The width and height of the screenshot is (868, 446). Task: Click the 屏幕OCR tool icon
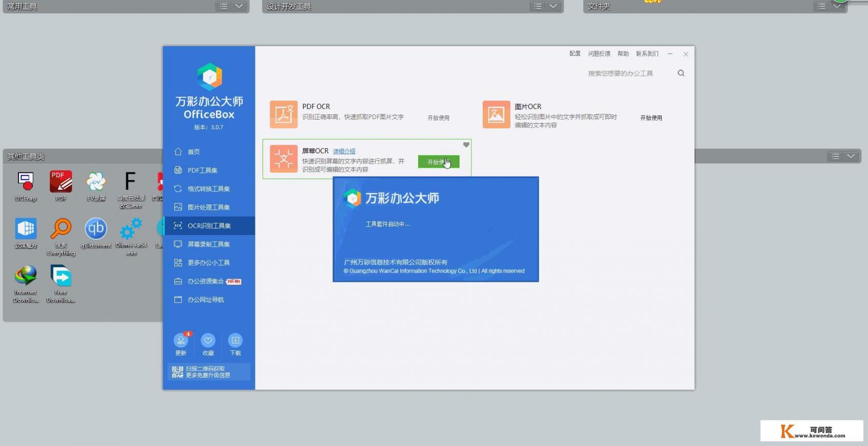pyautogui.click(x=284, y=159)
